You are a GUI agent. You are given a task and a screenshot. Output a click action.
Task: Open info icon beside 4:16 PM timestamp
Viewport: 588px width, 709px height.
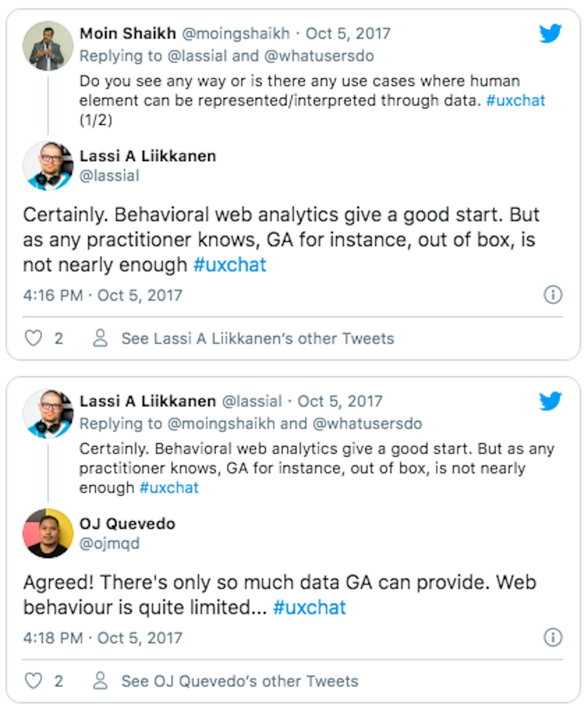pyautogui.click(x=553, y=295)
